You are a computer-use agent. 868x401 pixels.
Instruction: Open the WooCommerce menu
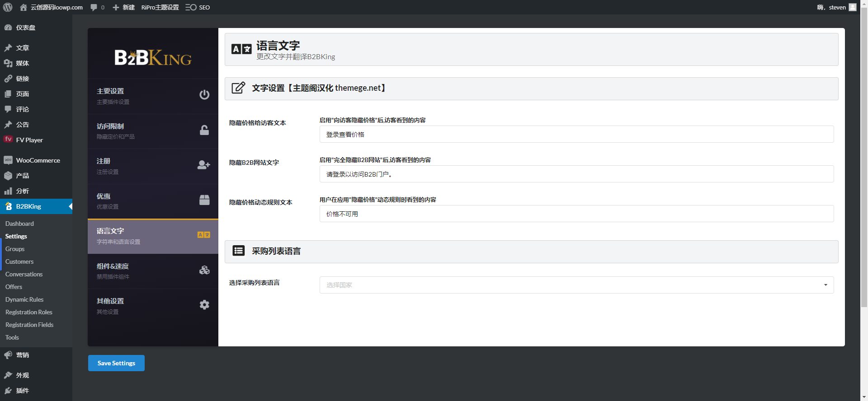point(36,160)
